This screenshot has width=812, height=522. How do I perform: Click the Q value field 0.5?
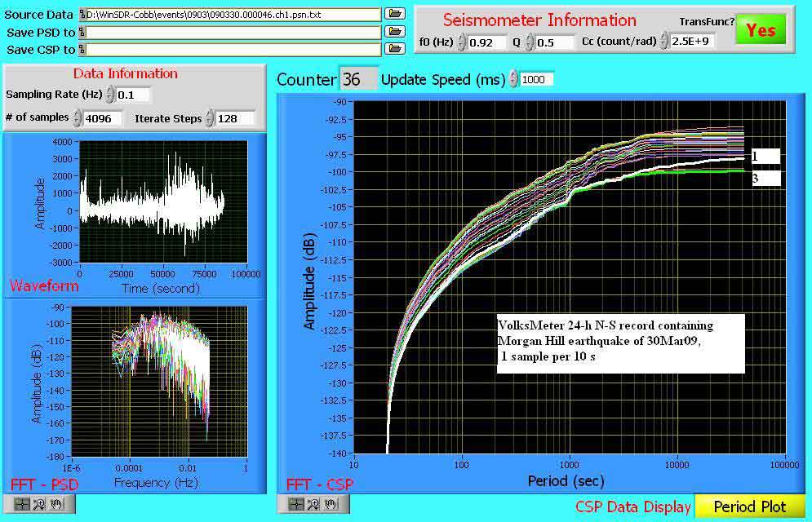(x=554, y=42)
